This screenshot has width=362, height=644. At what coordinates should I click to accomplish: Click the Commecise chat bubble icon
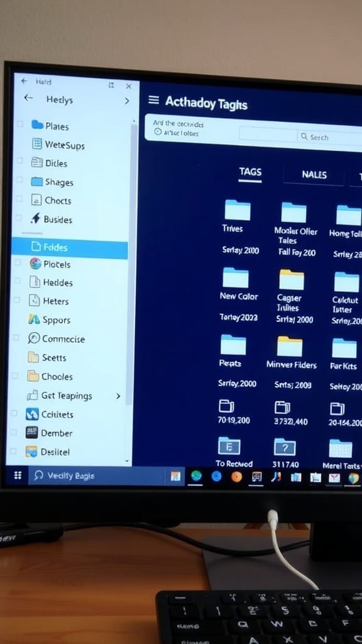(x=34, y=338)
